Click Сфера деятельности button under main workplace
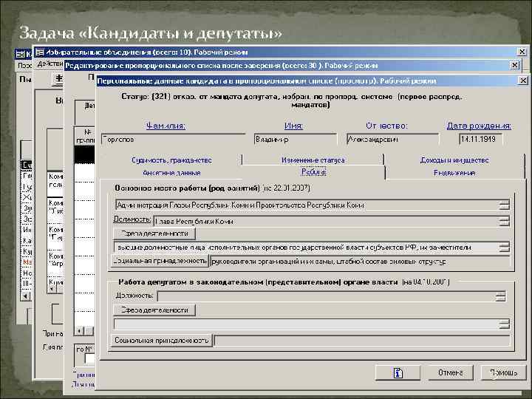This screenshot has height=399, width=532. (x=154, y=233)
